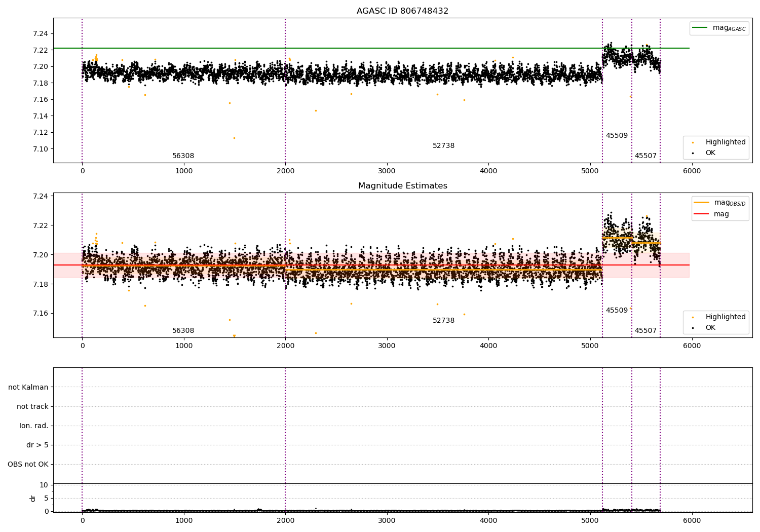The width and height of the screenshot is (760, 532).
Task: Click the 'not Kalman' row label
Action: (x=28, y=388)
